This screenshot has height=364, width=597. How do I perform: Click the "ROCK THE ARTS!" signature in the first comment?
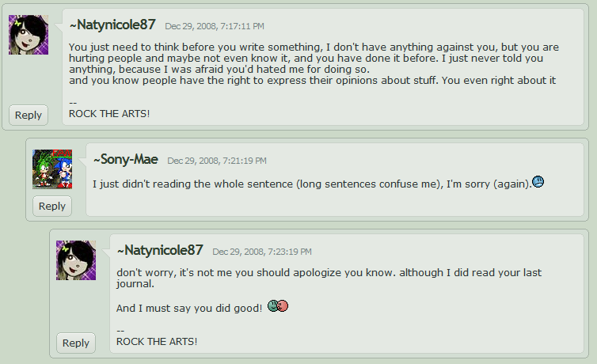coord(109,113)
